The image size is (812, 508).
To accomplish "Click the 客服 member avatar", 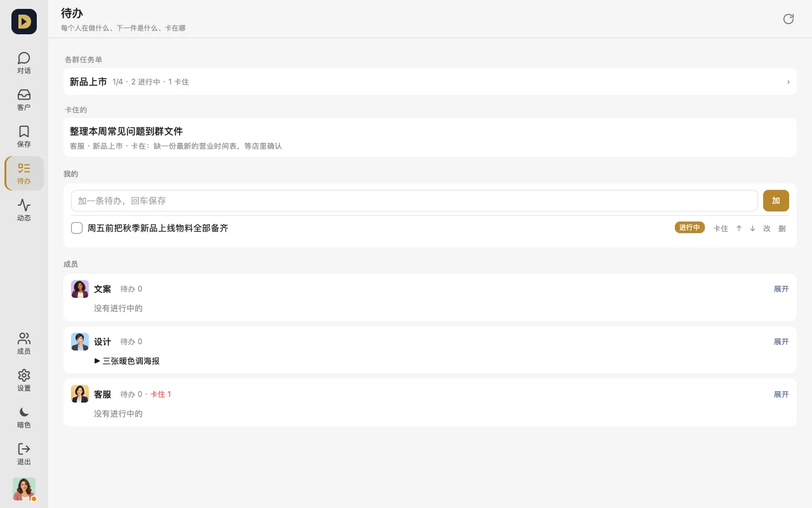I will (x=80, y=394).
